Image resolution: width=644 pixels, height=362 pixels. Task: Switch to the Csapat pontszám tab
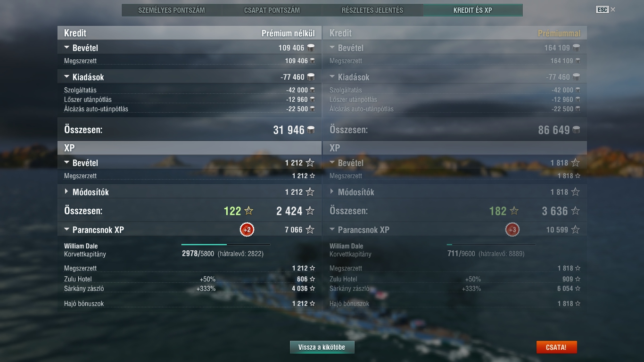(272, 10)
